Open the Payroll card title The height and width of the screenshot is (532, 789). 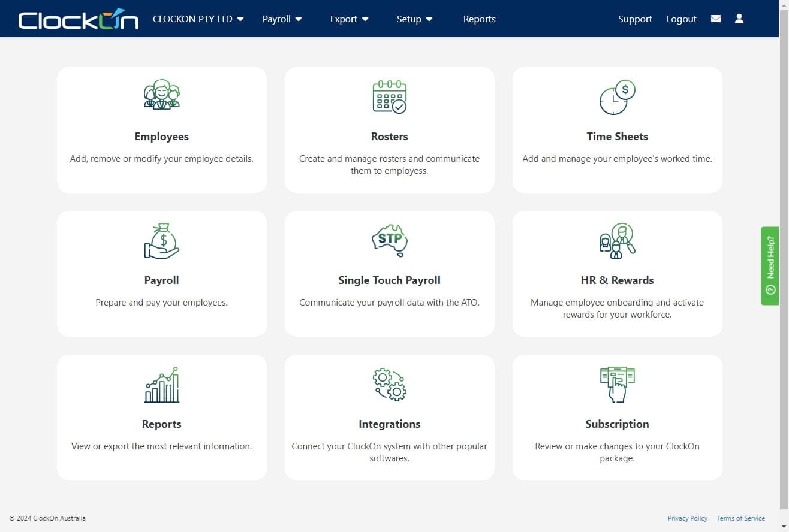point(162,280)
